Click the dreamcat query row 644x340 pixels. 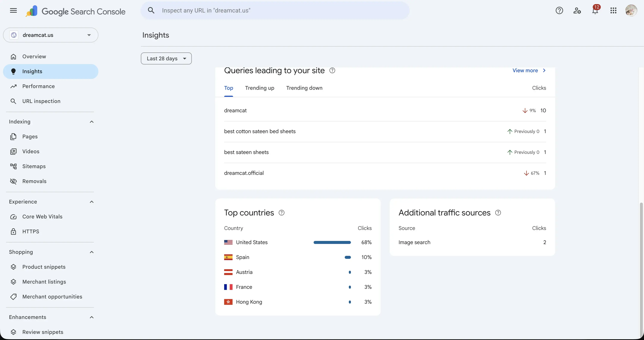point(385,111)
